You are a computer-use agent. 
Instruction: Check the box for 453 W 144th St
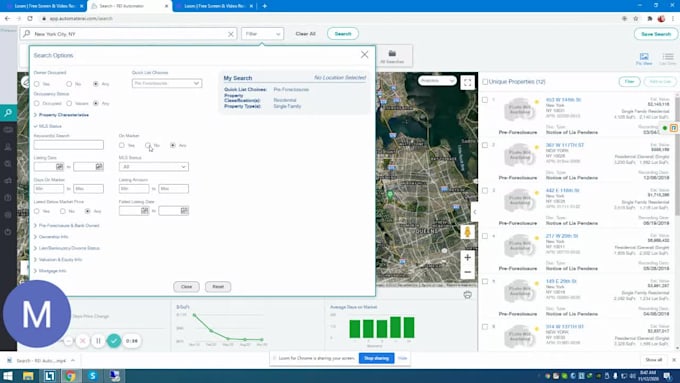click(x=485, y=100)
